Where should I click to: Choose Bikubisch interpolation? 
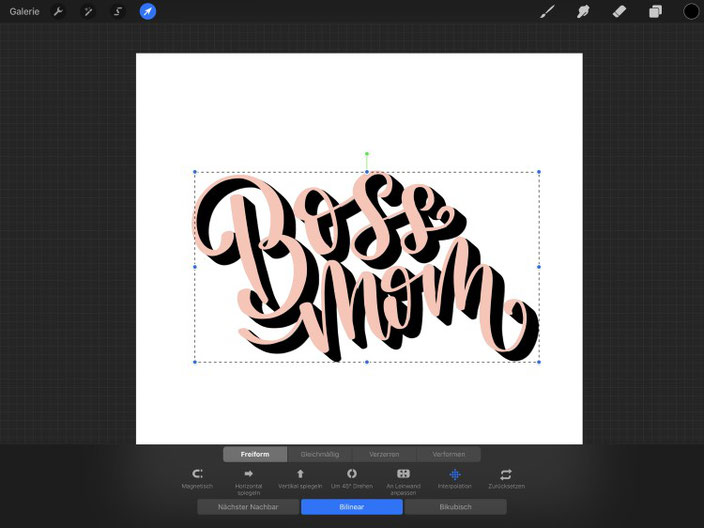point(455,507)
